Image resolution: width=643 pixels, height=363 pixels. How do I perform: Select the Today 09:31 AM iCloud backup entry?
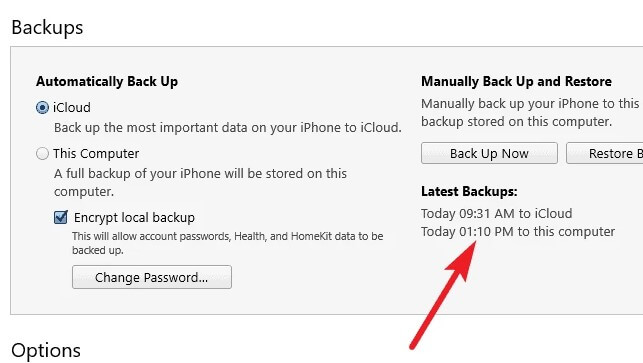[497, 213]
